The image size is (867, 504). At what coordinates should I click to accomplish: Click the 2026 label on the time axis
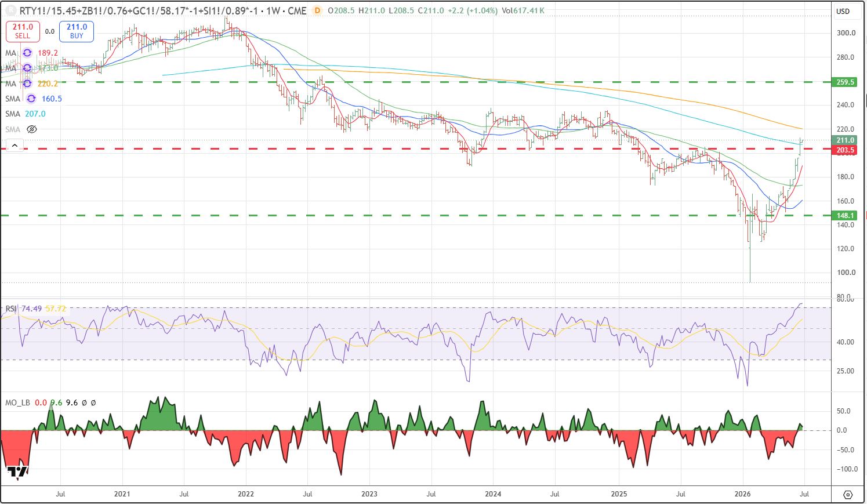pos(742,494)
